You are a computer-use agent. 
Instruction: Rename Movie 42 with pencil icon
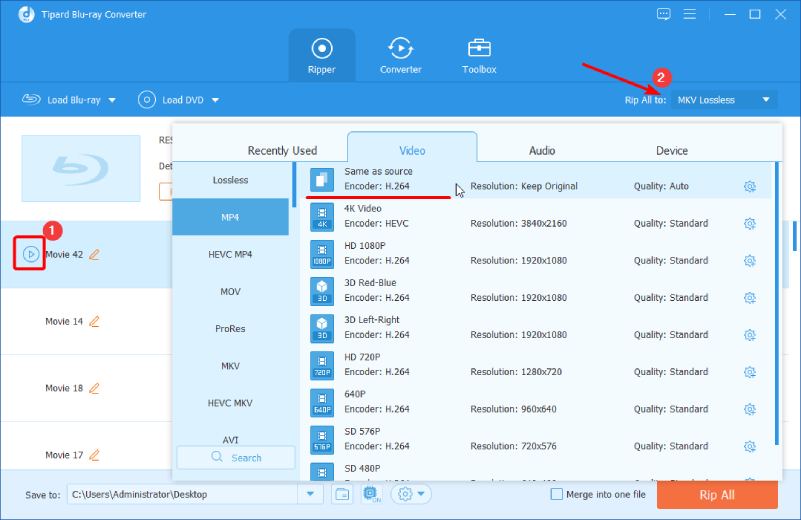click(95, 254)
